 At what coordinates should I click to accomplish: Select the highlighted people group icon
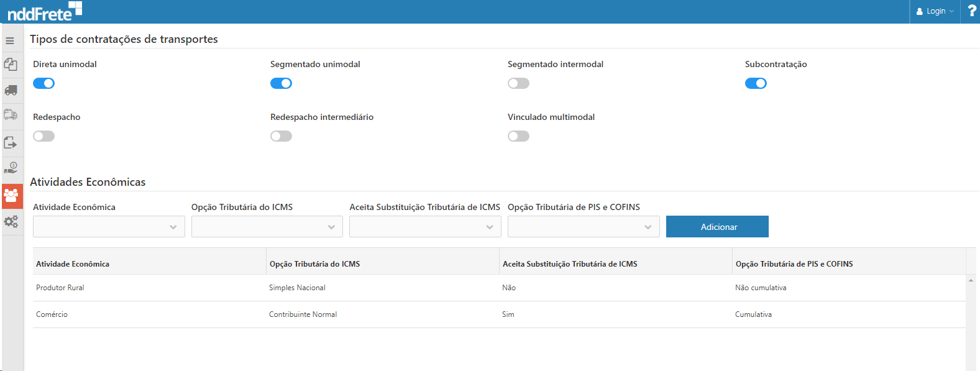[x=11, y=196]
